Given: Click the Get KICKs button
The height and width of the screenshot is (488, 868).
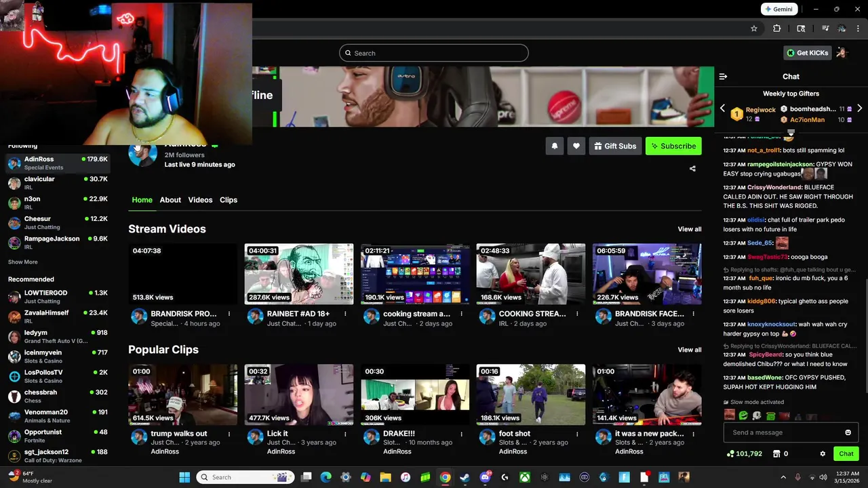Looking at the screenshot, I should (x=807, y=53).
